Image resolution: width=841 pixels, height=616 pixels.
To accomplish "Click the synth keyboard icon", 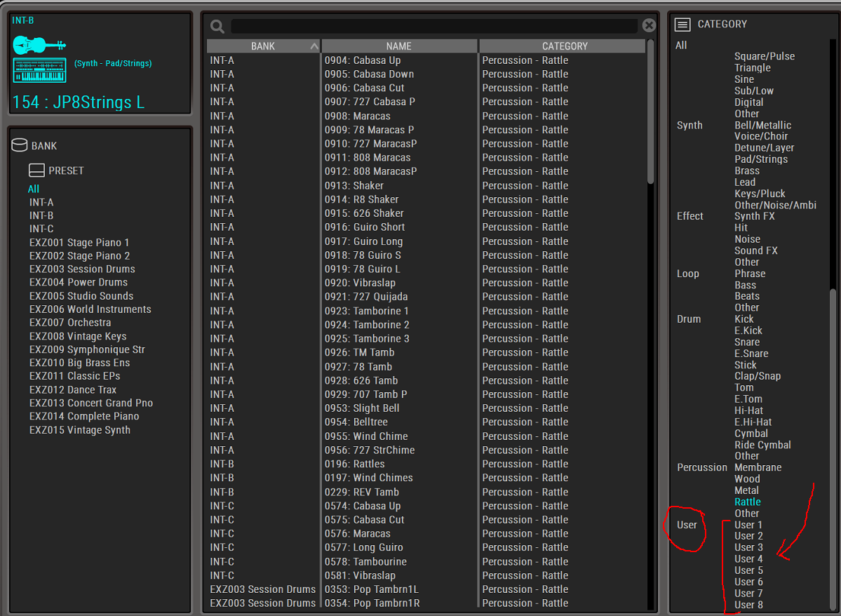I will coord(40,70).
